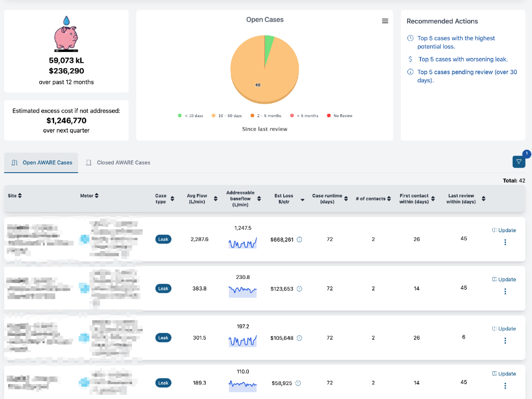
Task: Click Leak badge in the 2,287.6 row
Action: tap(163, 240)
